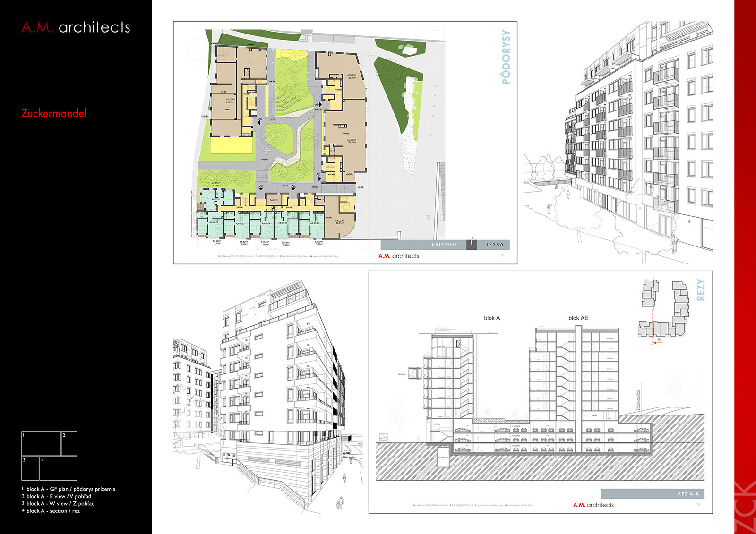Click the PRÍZEMIE label bar

(424, 245)
